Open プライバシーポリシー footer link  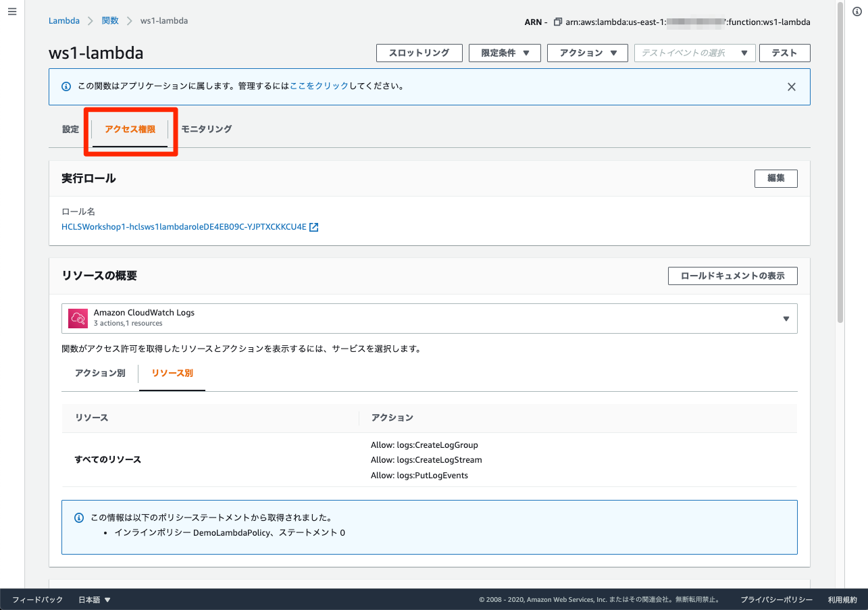[x=776, y=599]
